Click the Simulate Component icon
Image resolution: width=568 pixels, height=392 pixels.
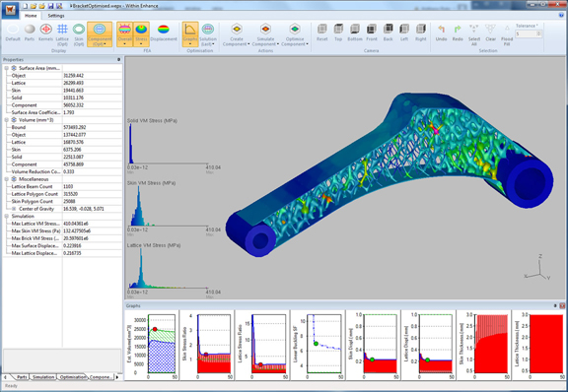265,30
